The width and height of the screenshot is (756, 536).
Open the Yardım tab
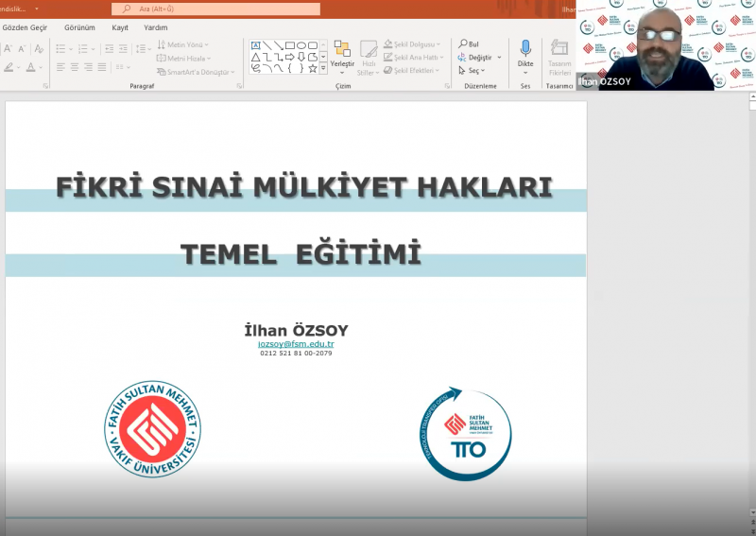[x=156, y=27]
